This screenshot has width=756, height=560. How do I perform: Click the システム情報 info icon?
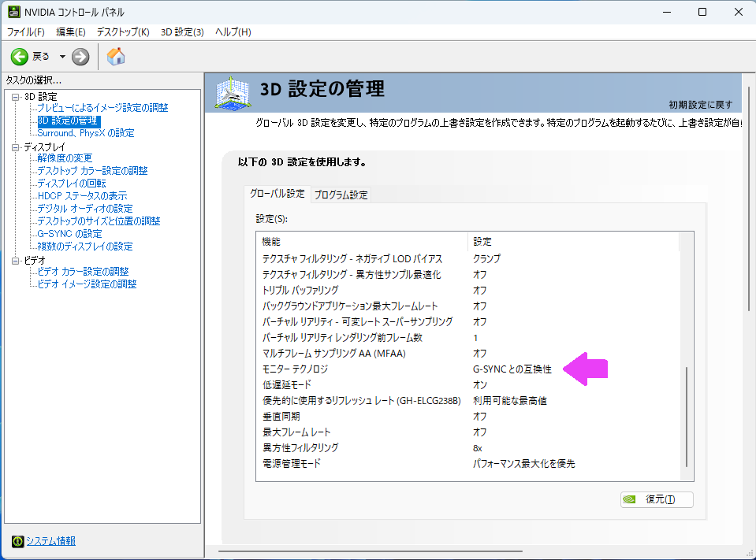point(18,541)
